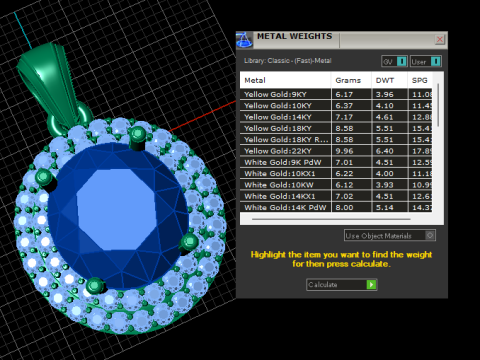The width and height of the screenshot is (480, 360).
Task: Click the vertical scrollbar of metal list
Action: tap(438, 105)
